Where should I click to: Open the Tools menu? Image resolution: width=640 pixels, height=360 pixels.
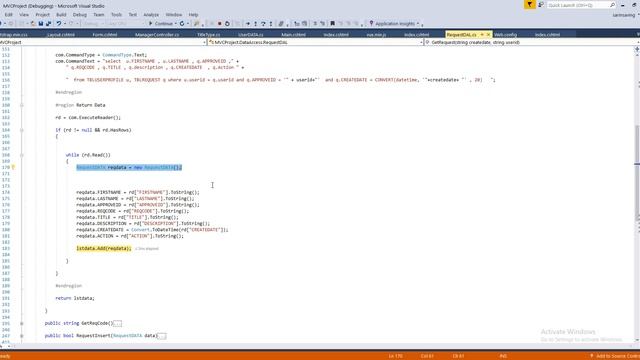116,15
